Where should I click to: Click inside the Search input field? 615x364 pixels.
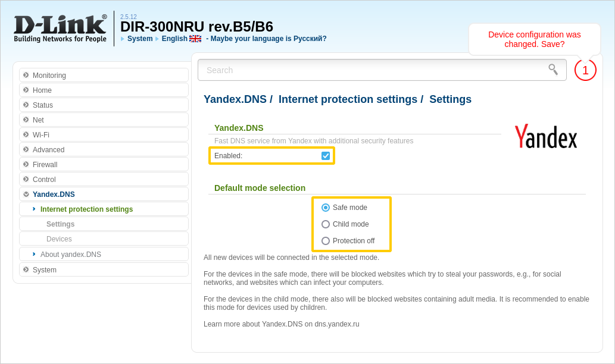coord(369,70)
